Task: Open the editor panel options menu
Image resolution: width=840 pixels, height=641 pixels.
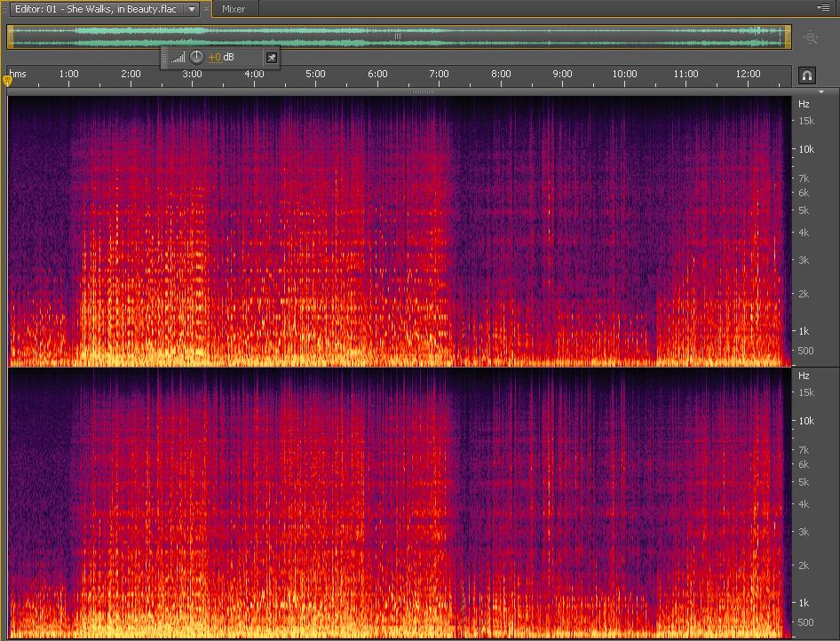Action: click(x=823, y=8)
